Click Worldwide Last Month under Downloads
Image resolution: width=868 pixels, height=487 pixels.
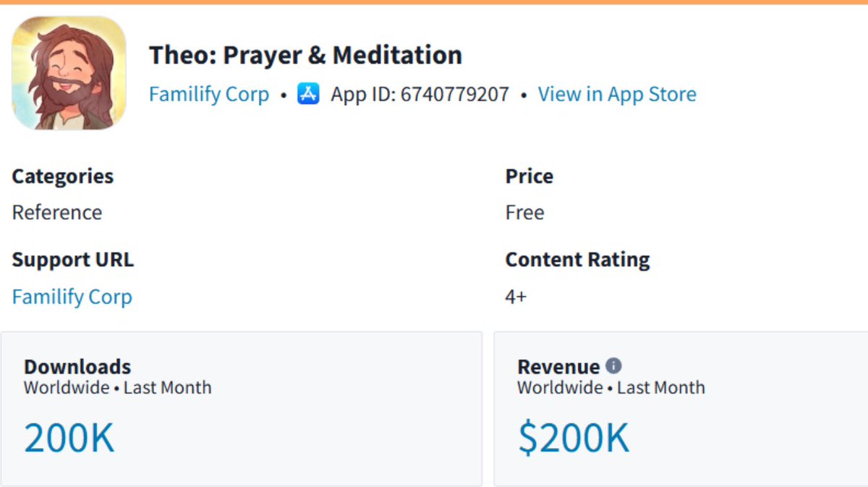(x=118, y=388)
